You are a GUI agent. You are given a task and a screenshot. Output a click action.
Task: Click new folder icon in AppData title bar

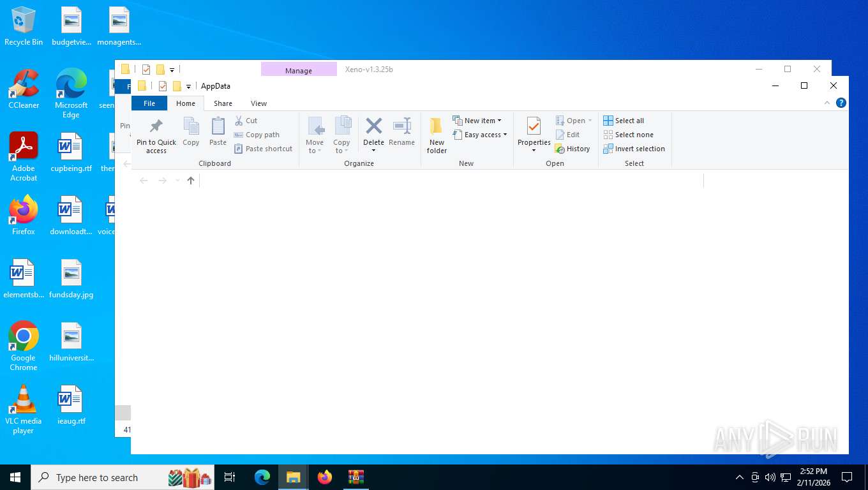pos(177,86)
